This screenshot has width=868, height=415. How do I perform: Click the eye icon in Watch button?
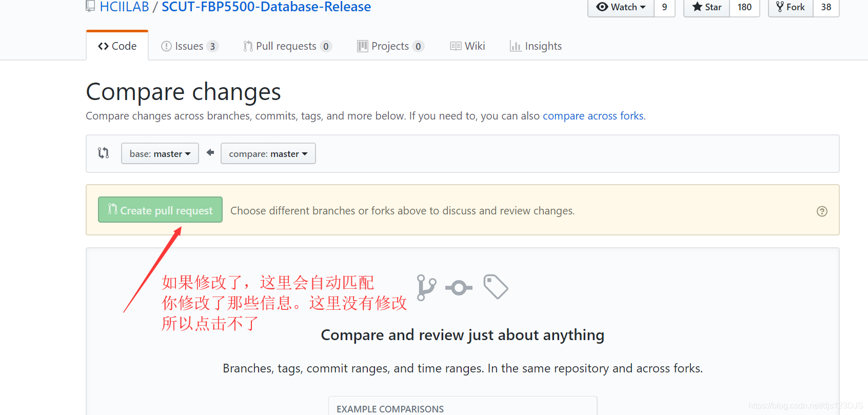602,7
